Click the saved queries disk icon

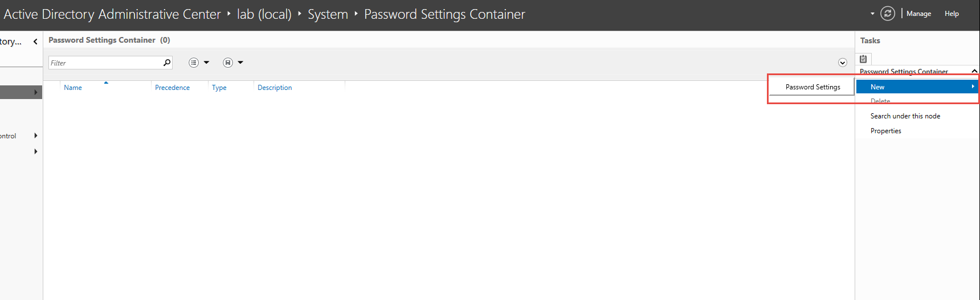click(228, 63)
